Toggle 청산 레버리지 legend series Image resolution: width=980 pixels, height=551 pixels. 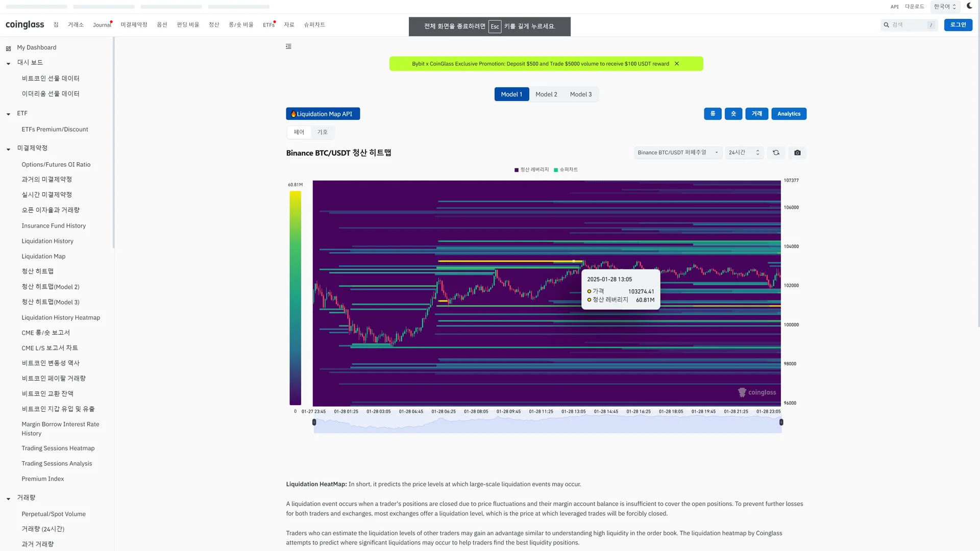[532, 169]
